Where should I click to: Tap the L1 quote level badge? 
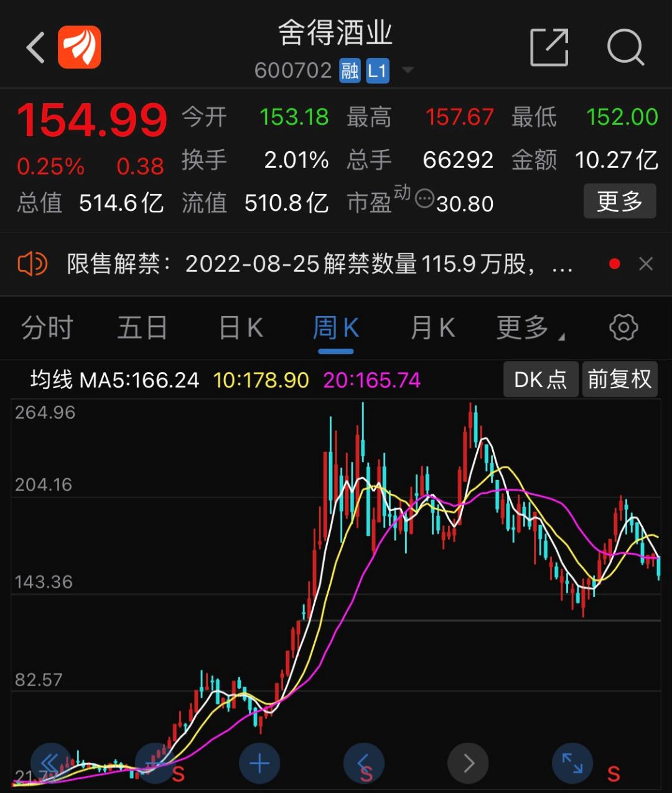(x=378, y=71)
